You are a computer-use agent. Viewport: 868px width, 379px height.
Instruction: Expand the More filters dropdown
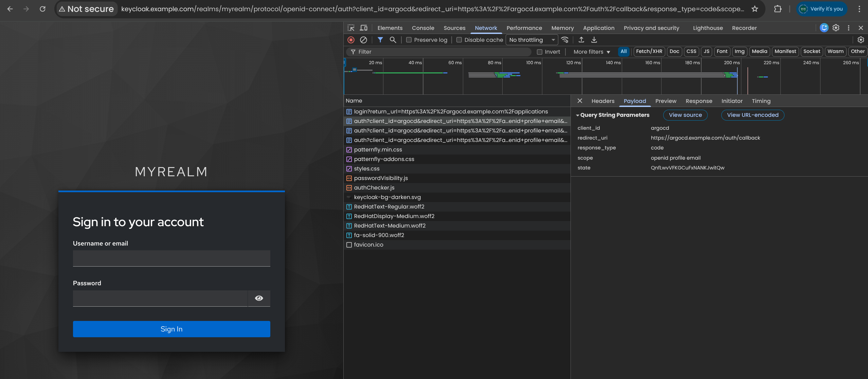click(x=592, y=52)
